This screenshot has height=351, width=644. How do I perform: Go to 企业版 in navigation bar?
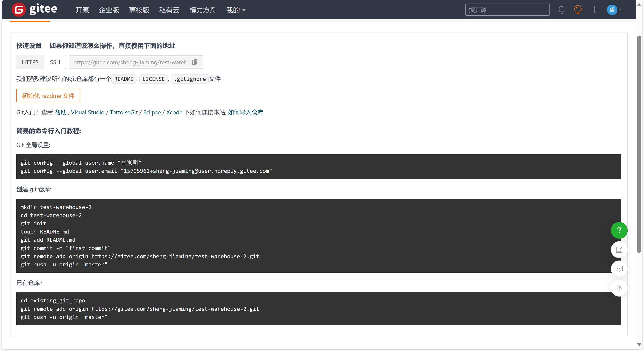click(109, 10)
